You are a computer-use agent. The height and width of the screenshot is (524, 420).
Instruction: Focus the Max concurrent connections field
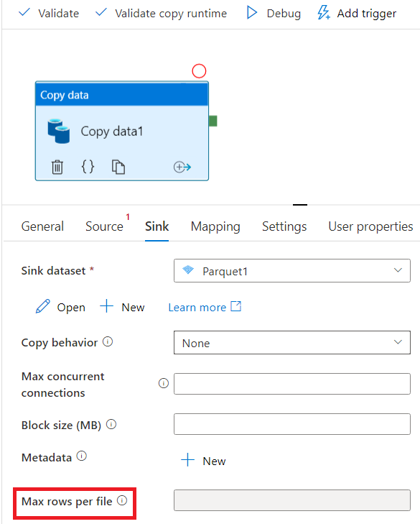pos(292,384)
